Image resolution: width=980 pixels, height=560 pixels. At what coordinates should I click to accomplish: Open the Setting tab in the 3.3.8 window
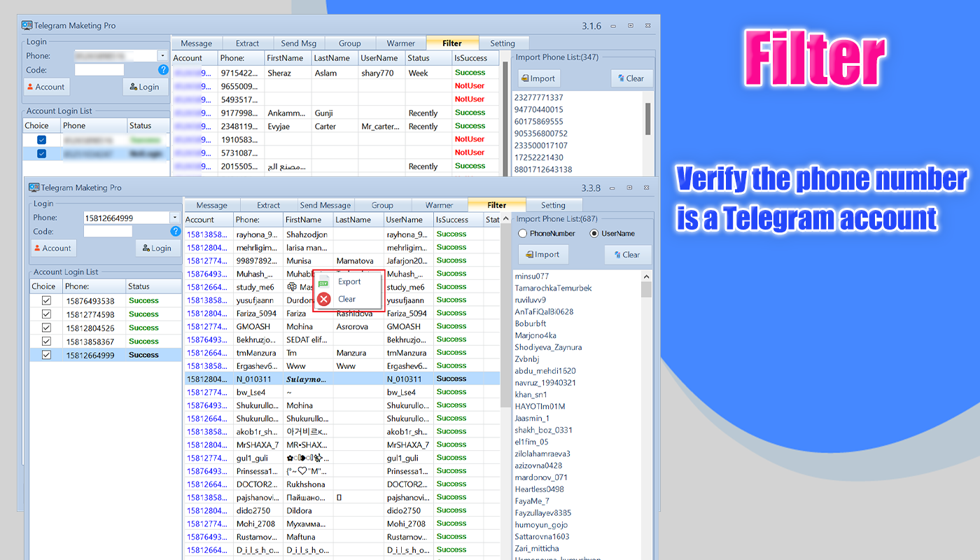tap(553, 205)
